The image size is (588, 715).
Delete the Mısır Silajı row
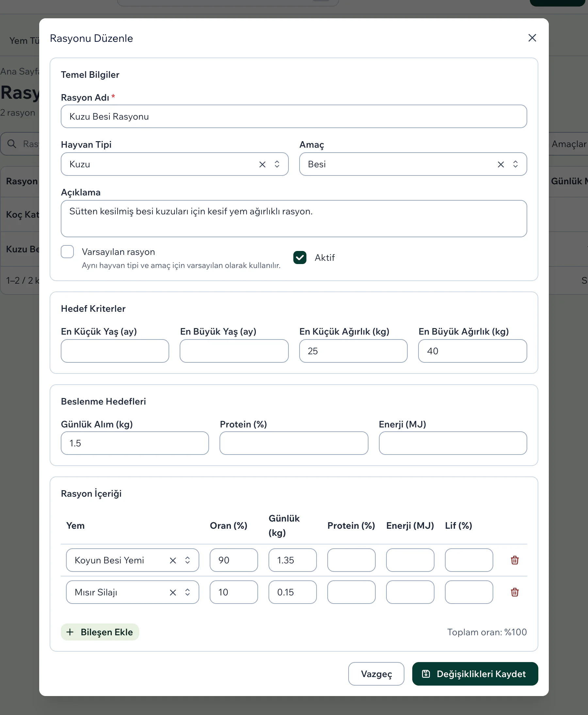point(514,592)
